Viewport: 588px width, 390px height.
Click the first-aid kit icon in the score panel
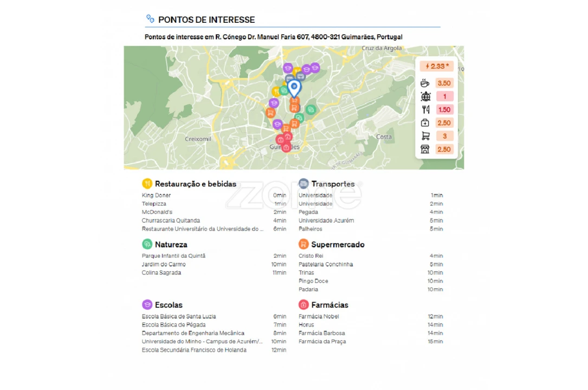[x=425, y=123]
